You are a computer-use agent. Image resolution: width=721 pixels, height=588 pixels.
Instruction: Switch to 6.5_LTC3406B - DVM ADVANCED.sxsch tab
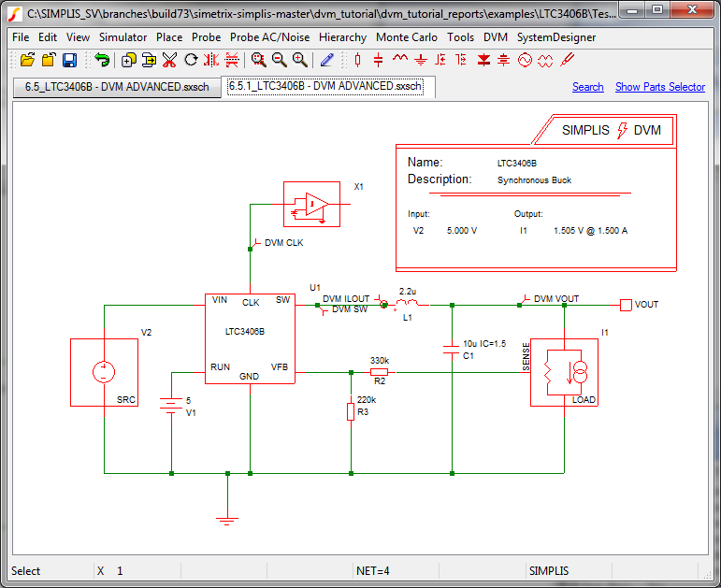[117, 87]
